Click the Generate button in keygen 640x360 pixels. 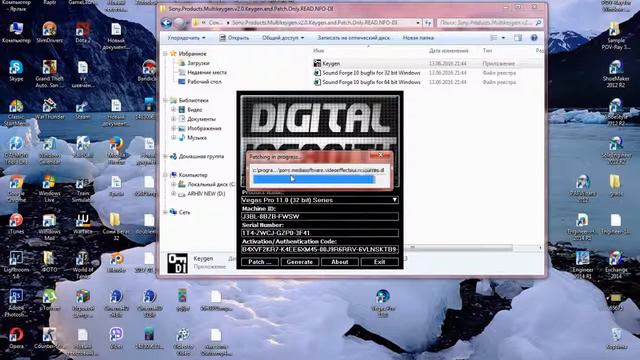click(300, 262)
